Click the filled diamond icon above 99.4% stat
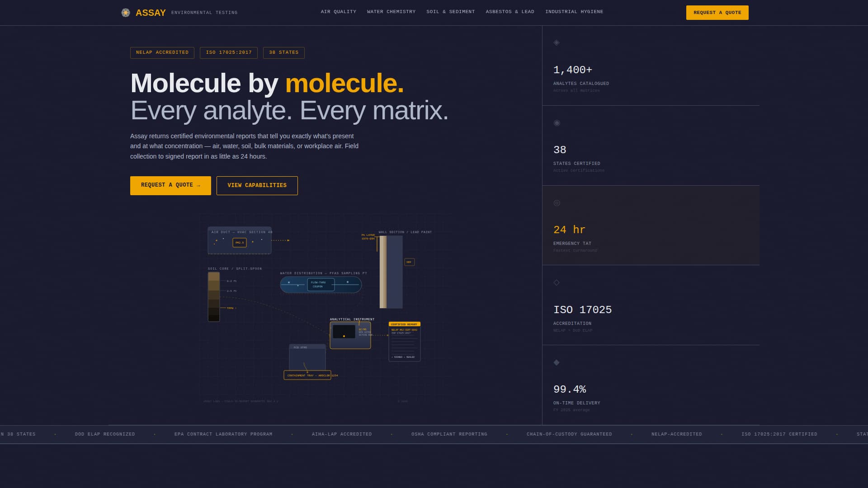868x488 pixels. tap(557, 362)
